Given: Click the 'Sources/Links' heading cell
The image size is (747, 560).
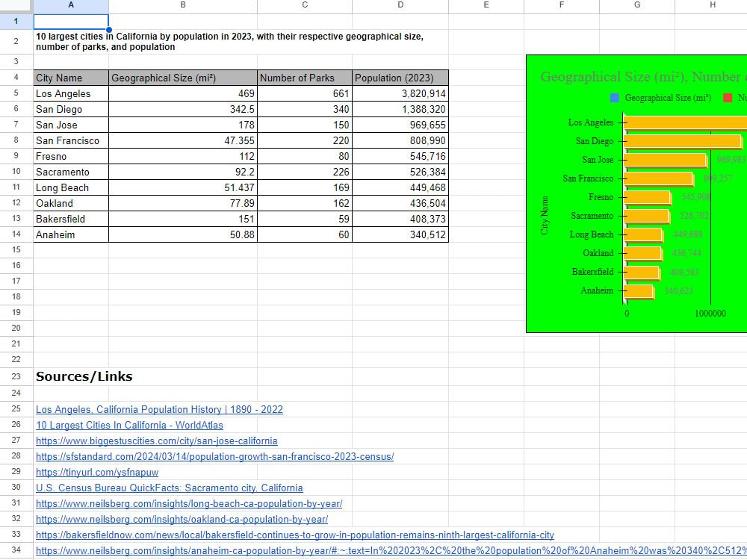Looking at the screenshot, I should click(x=84, y=376).
